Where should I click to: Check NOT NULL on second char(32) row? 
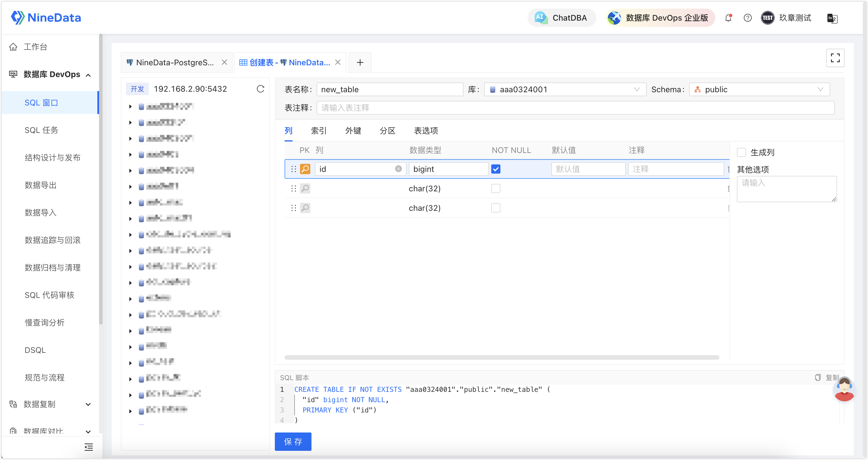496,208
